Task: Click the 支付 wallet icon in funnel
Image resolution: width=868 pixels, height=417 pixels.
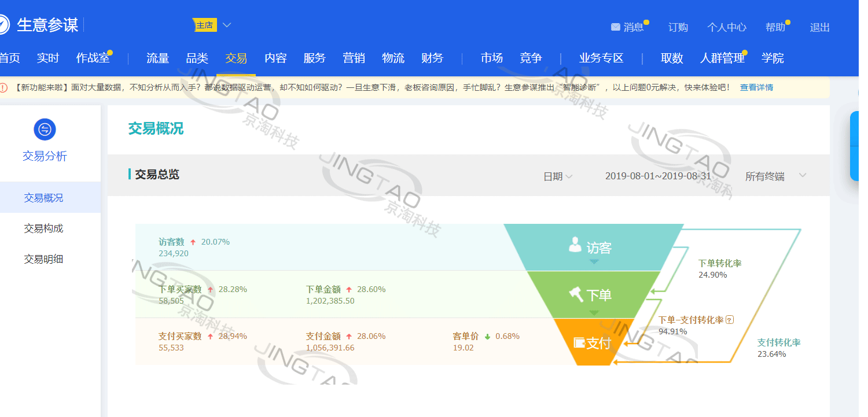Action: point(579,342)
